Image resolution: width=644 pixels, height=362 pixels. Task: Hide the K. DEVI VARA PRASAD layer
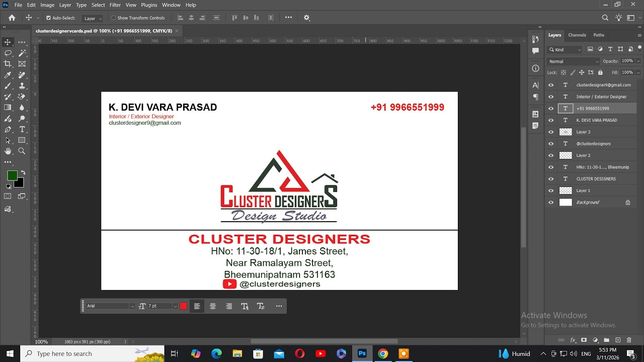click(551, 120)
